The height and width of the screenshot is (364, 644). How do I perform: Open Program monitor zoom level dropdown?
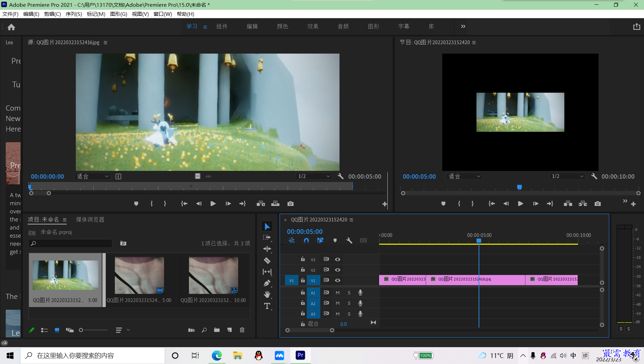(464, 176)
